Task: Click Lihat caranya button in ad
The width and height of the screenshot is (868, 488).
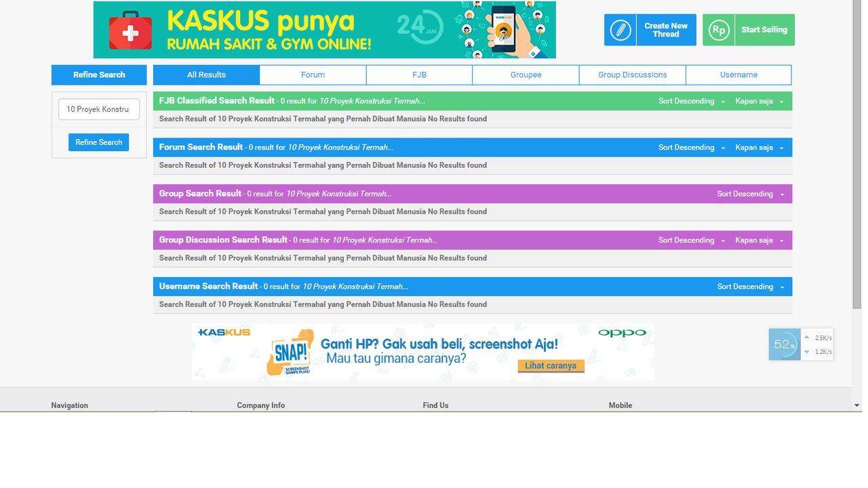Action: point(551,366)
